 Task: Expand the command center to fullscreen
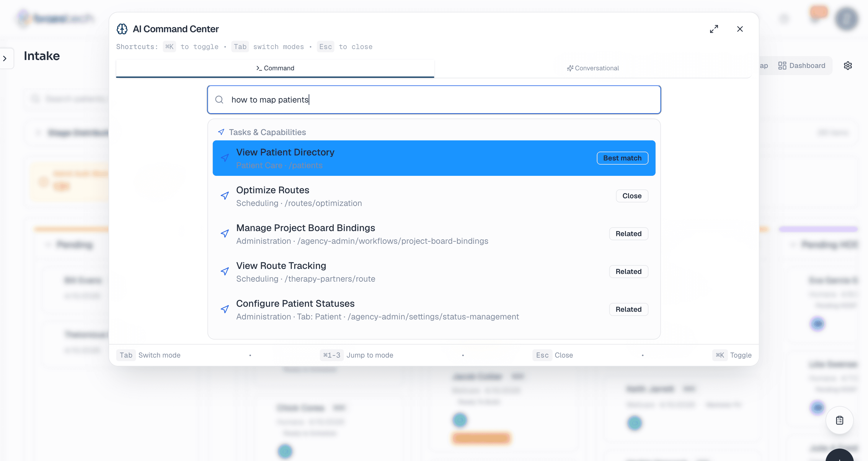[x=714, y=29]
